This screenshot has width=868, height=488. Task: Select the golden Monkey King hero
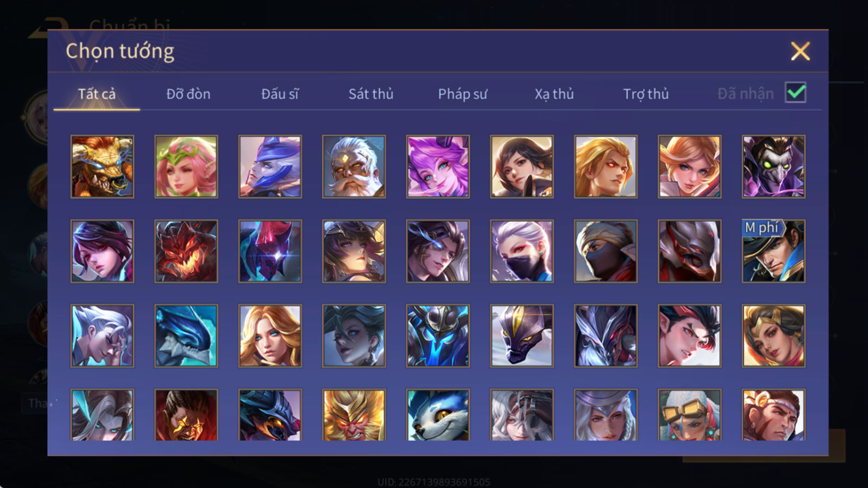coord(354,415)
